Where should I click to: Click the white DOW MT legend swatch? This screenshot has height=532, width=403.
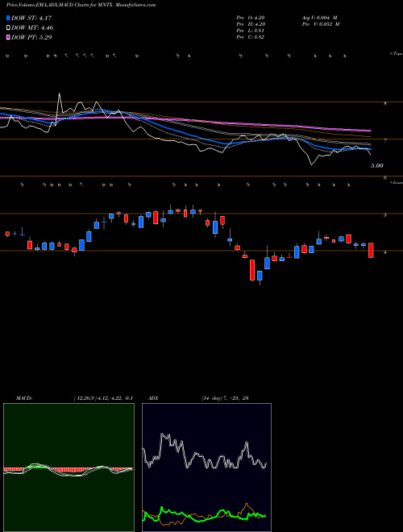tap(8, 27)
